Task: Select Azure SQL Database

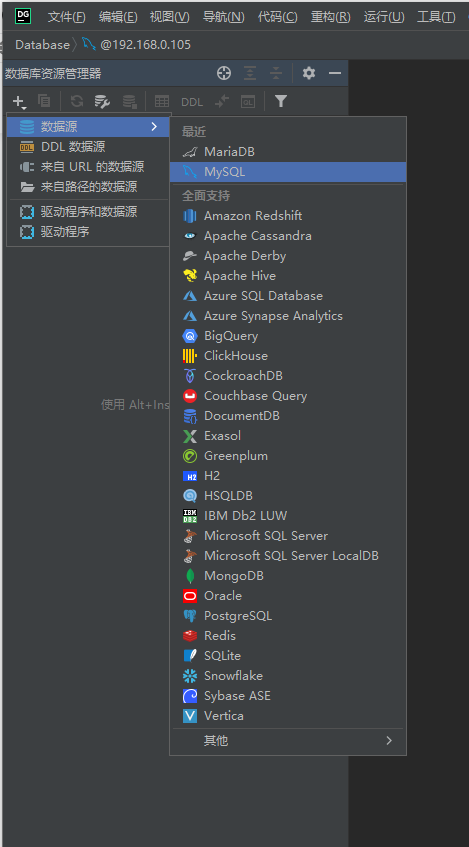Action: pos(288,295)
